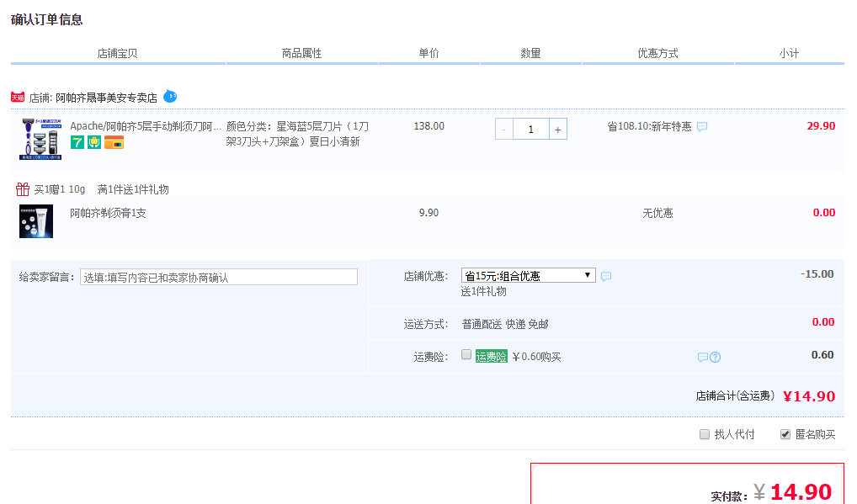Click the 数量 column header
Image resolution: width=857 pixels, height=504 pixels.
tap(530, 53)
